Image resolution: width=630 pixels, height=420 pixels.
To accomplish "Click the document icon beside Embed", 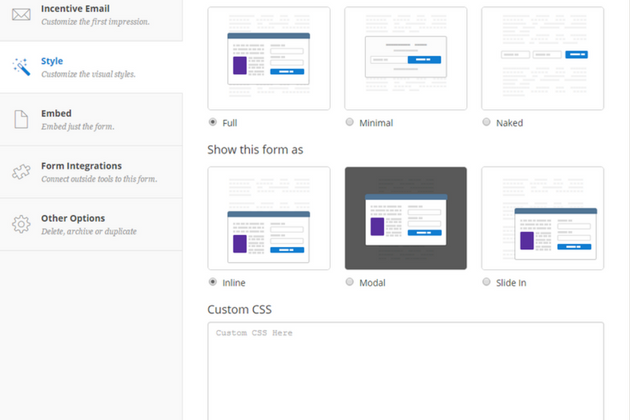I will pyautogui.click(x=21, y=119).
